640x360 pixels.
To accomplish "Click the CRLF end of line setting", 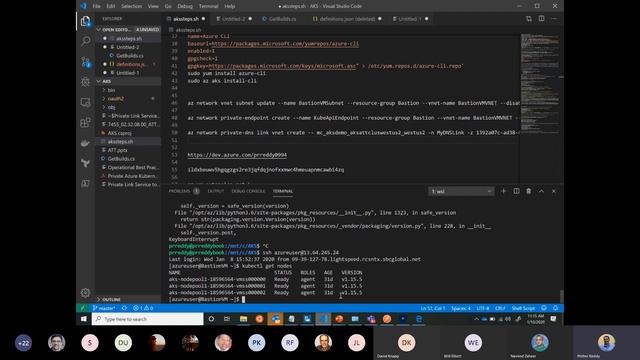I will pos(500,308).
